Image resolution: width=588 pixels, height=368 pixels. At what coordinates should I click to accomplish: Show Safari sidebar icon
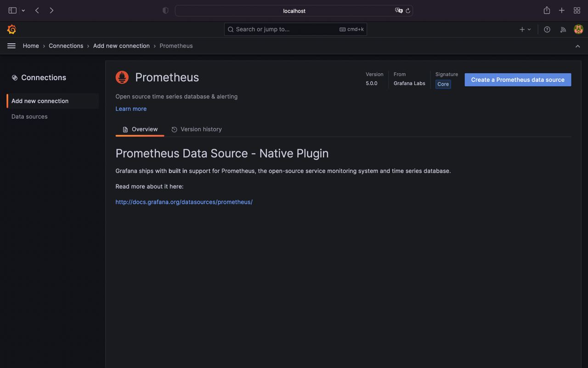point(12,10)
